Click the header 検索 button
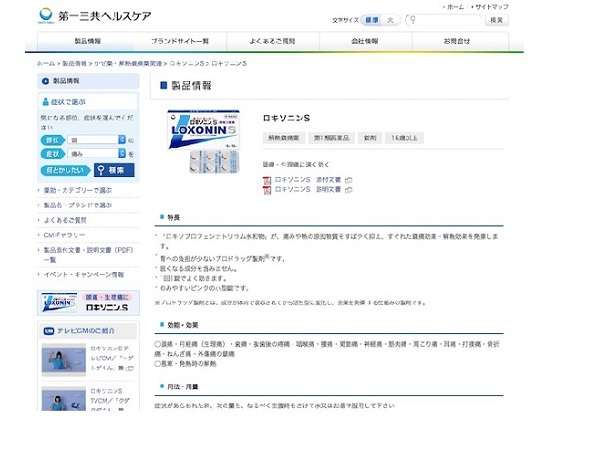Screen dimensions: 600x450 pos(497,20)
